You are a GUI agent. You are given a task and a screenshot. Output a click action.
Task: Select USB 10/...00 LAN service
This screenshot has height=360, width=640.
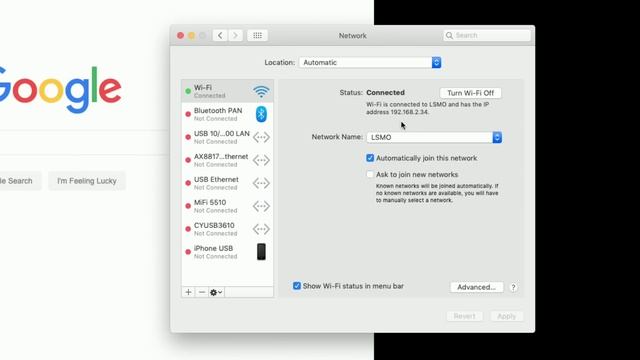(x=227, y=137)
